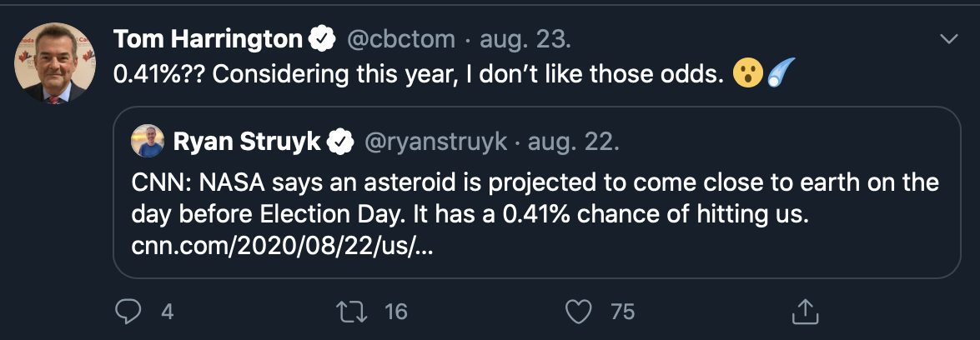Click the retweet count of 16
Screen dimensions: 980x340
(396, 312)
